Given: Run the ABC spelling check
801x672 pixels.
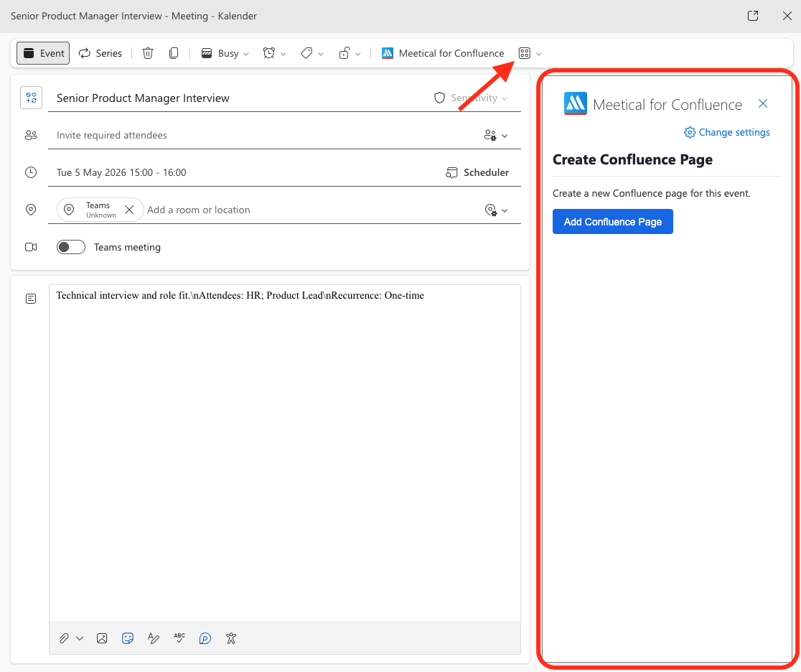Looking at the screenshot, I should (179, 638).
